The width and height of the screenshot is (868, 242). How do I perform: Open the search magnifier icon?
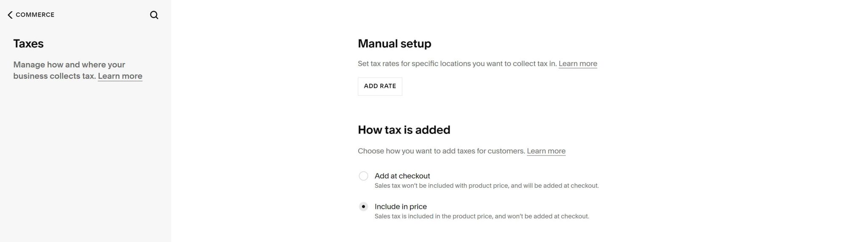tap(154, 15)
